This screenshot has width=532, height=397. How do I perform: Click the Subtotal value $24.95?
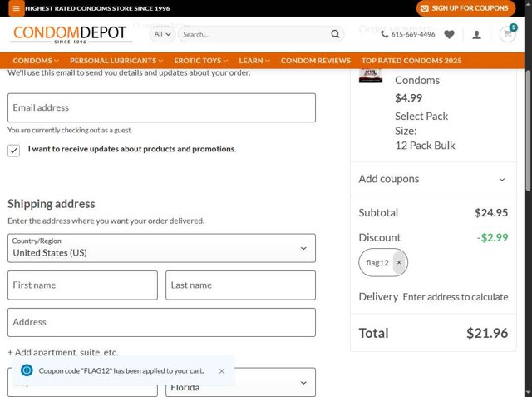(491, 212)
